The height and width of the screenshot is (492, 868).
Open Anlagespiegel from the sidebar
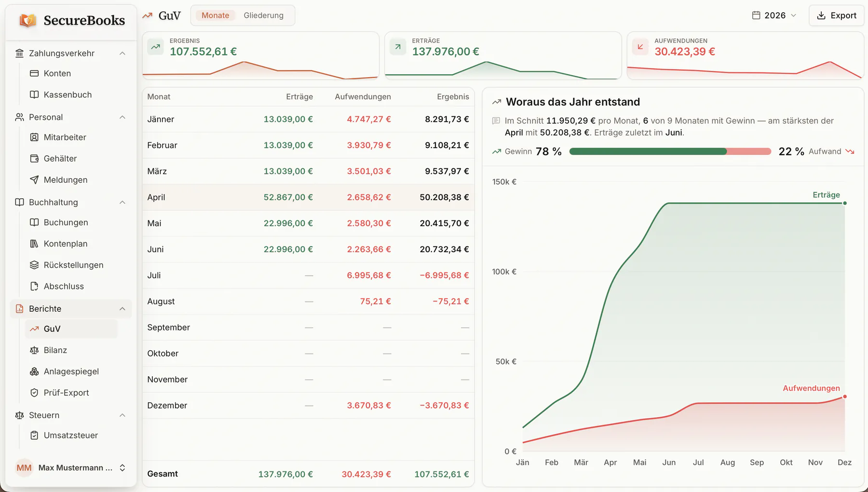71,371
